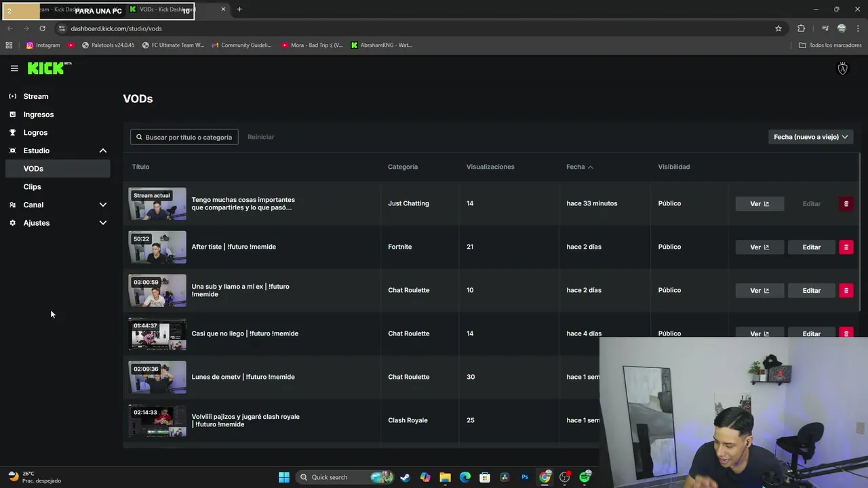
Task: Click title 'Volviiii pajizos y jugaré clash royale'
Action: point(245,420)
